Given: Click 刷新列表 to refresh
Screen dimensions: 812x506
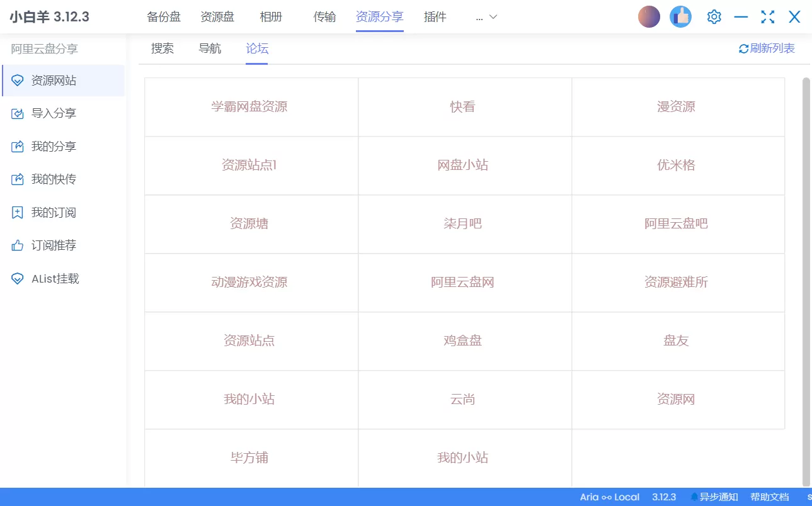Looking at the screenshot, I should coord(766,48).
